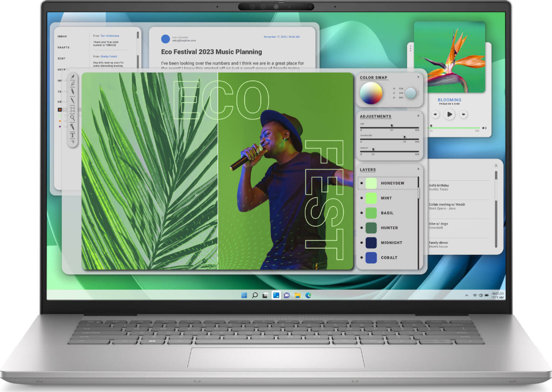Skip to next track in player
552x392 pixels.
tap(463, 114)
